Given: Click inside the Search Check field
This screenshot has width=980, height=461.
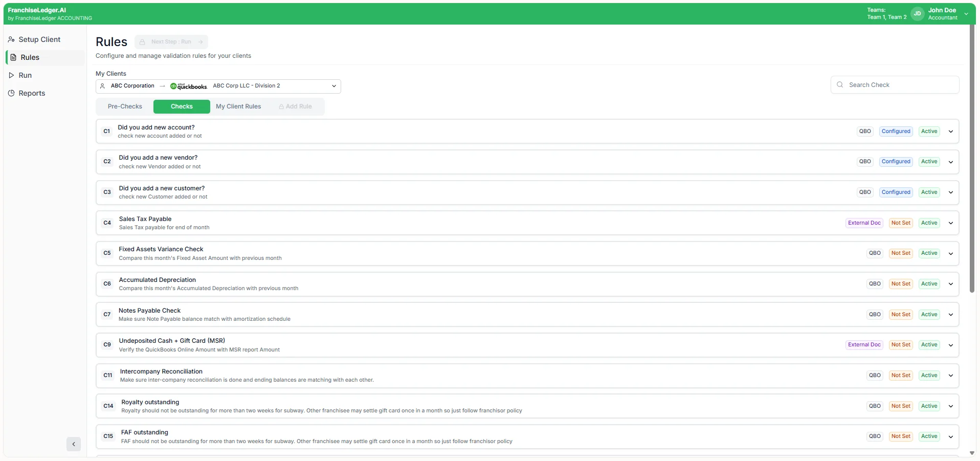Looking at the screenshot, I should point(895,84).
